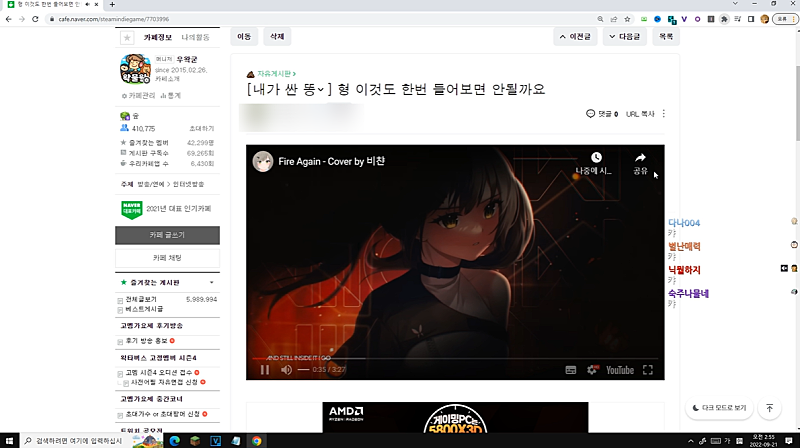Click the AMD 5800X3D ad banner
The image size is (800, 448).
tap(455, 417)
